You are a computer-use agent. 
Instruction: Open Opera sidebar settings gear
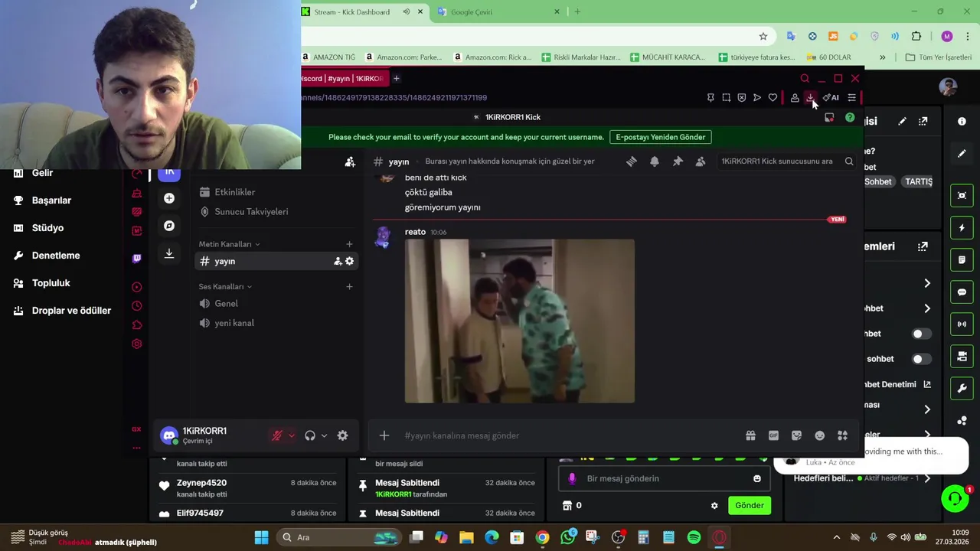tap(136, 344)
